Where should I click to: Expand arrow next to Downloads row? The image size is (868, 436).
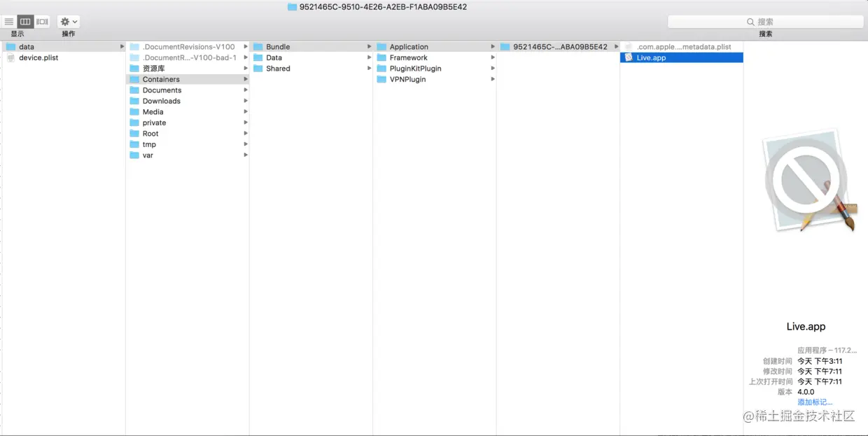coord(246,101)
